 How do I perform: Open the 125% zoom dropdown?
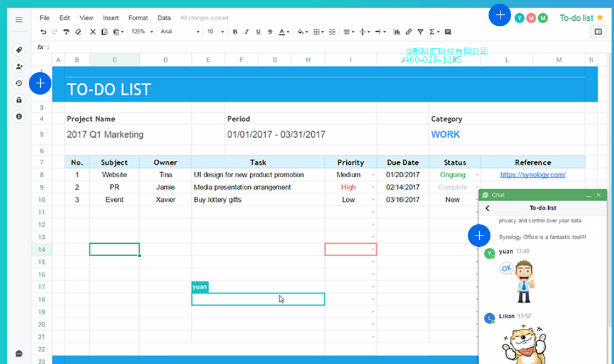pos(142,32)
